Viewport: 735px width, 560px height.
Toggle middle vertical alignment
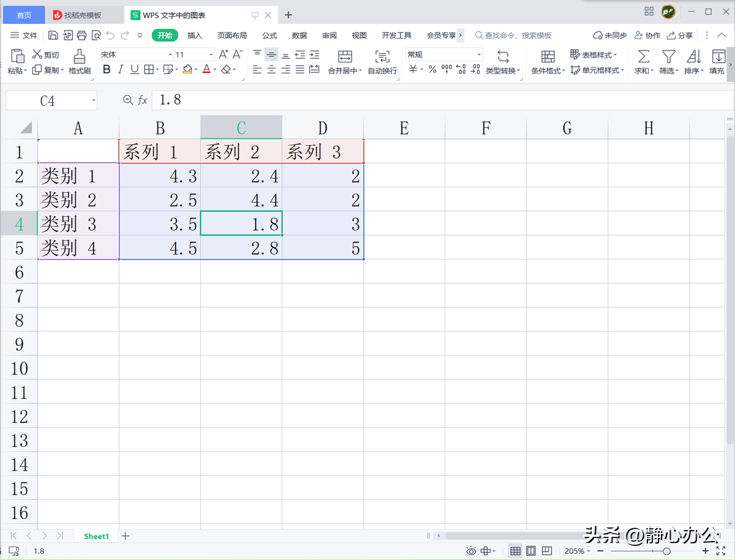271,54
